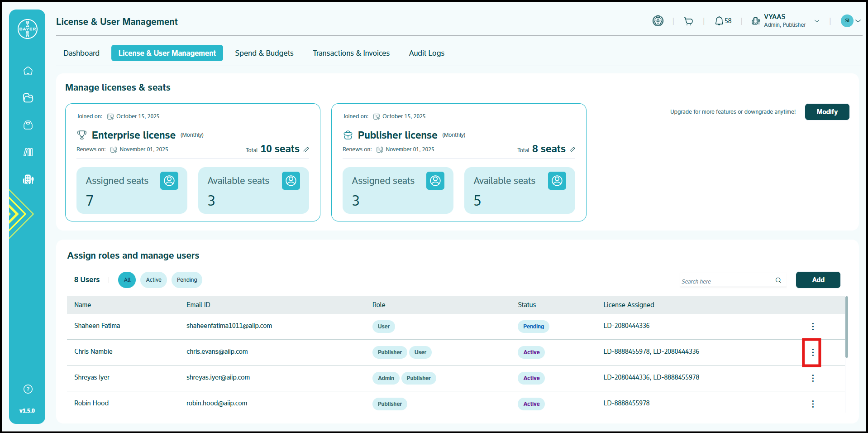This screenshot has width=868, height=433.
Task: Click the Add user button
Action: (818, 280)
